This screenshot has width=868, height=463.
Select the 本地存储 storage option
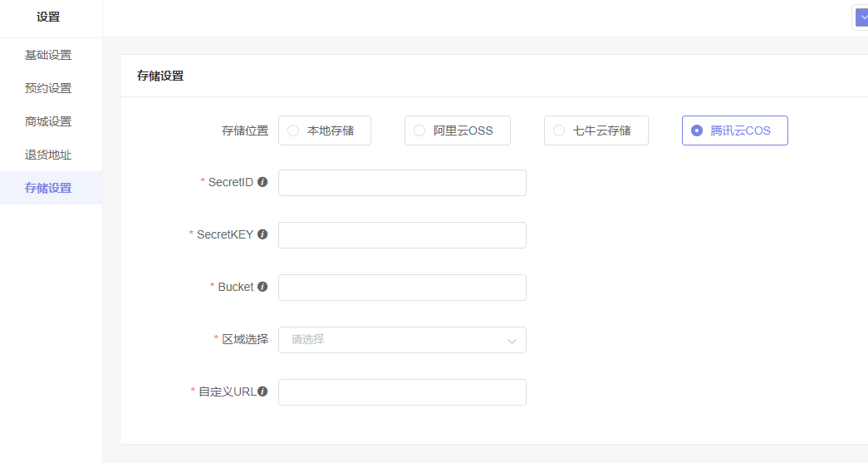tap(325, 131)
